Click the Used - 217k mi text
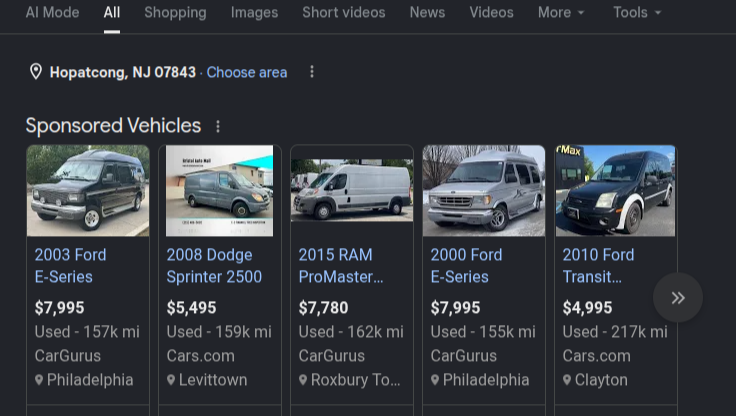The width and height of the screenshot is (736, 416). [615, 332]
